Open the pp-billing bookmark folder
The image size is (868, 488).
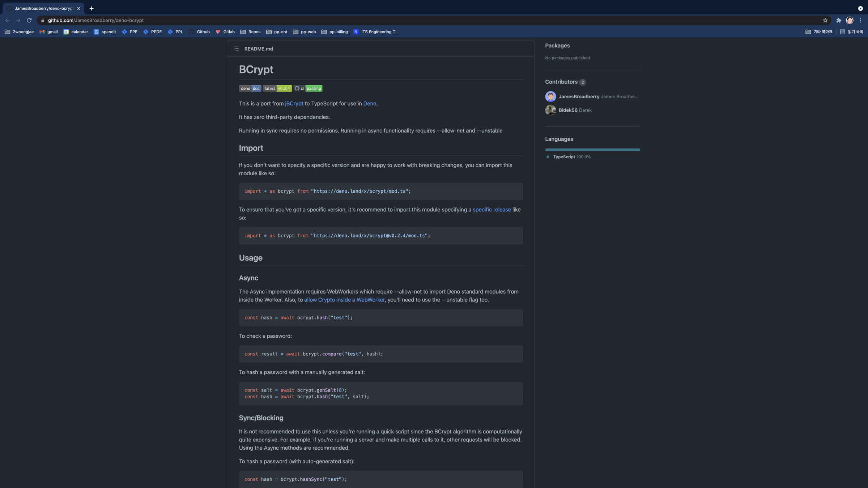click(x=335, y=32)
